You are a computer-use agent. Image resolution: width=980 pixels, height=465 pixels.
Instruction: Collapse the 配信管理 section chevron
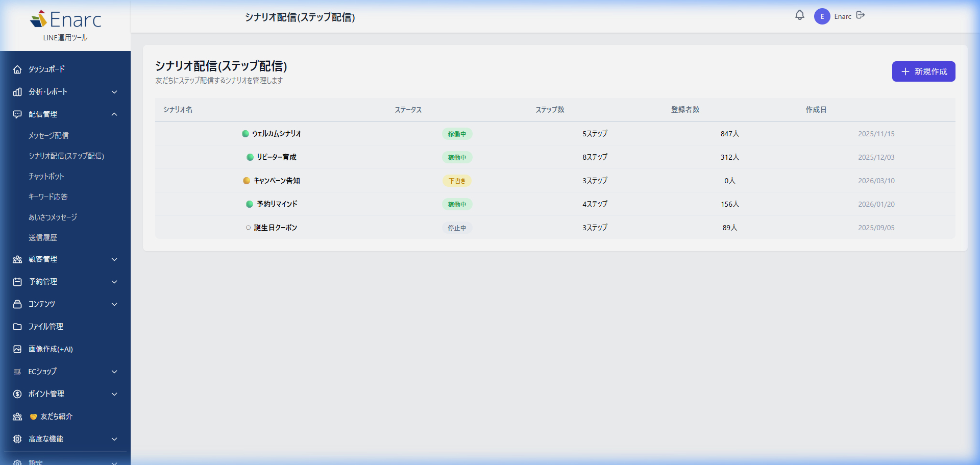(114, 114)
